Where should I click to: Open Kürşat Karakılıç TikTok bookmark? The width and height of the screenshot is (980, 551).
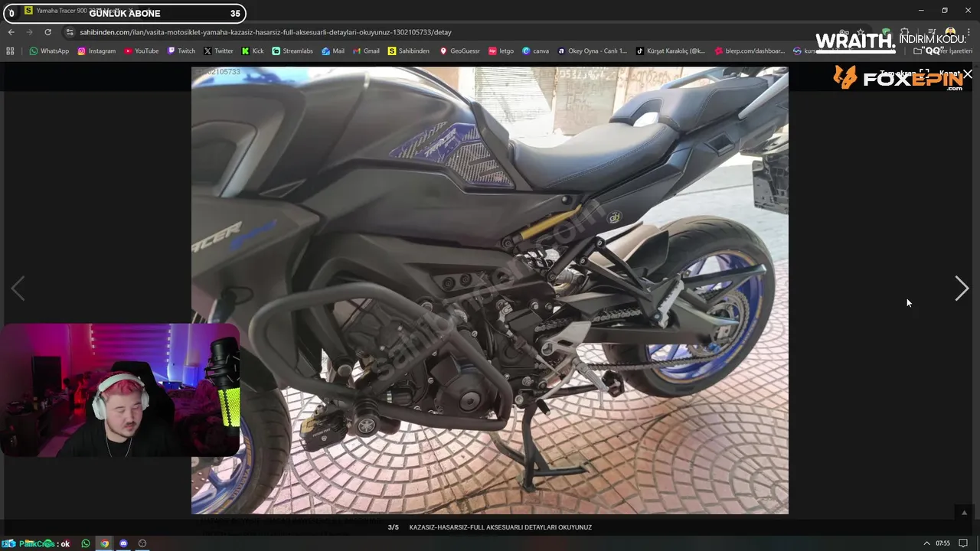point(670,51)
